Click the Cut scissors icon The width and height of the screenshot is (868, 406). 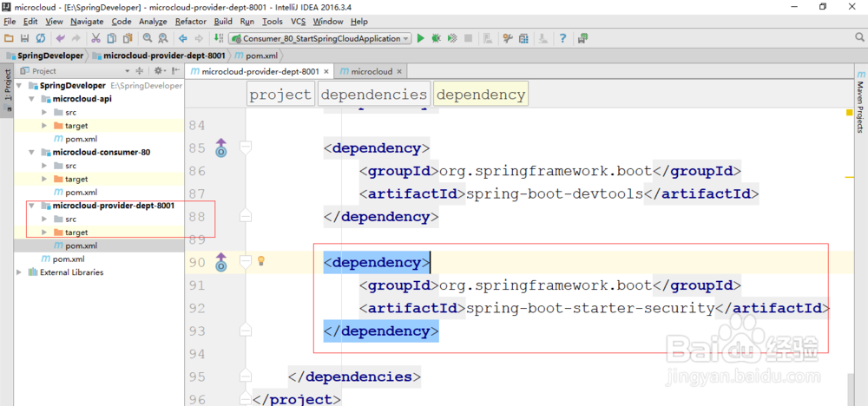pos(95,38)
